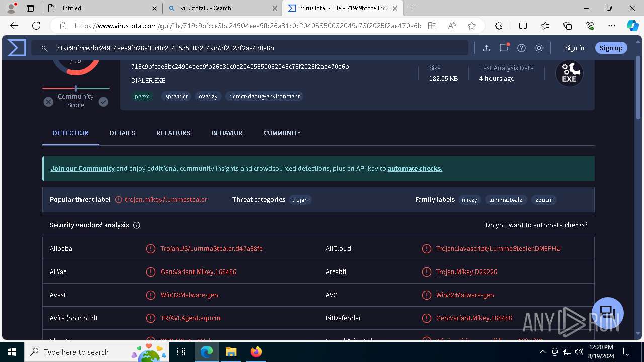
Task: Click the Trojan:JS/LummaStealer.d47a98fe detection text
Action: (211, 248)
